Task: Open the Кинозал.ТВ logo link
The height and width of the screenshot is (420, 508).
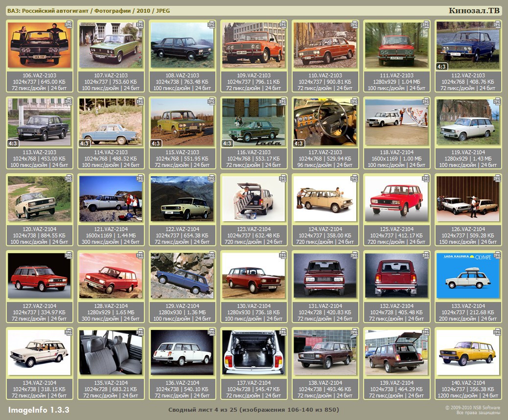Action: (474, 11)
